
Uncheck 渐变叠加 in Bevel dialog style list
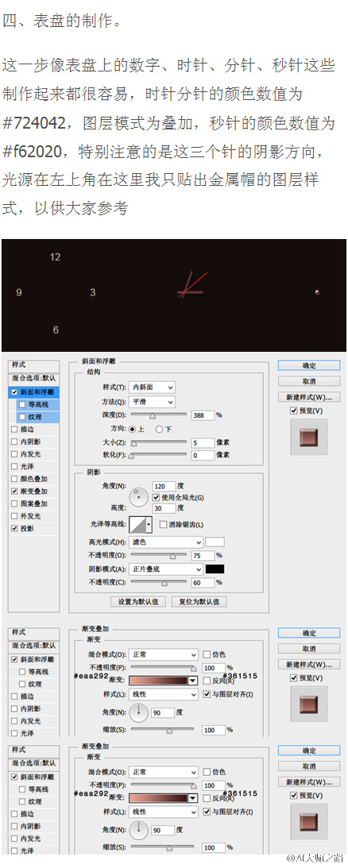click(x=14, y=491)
